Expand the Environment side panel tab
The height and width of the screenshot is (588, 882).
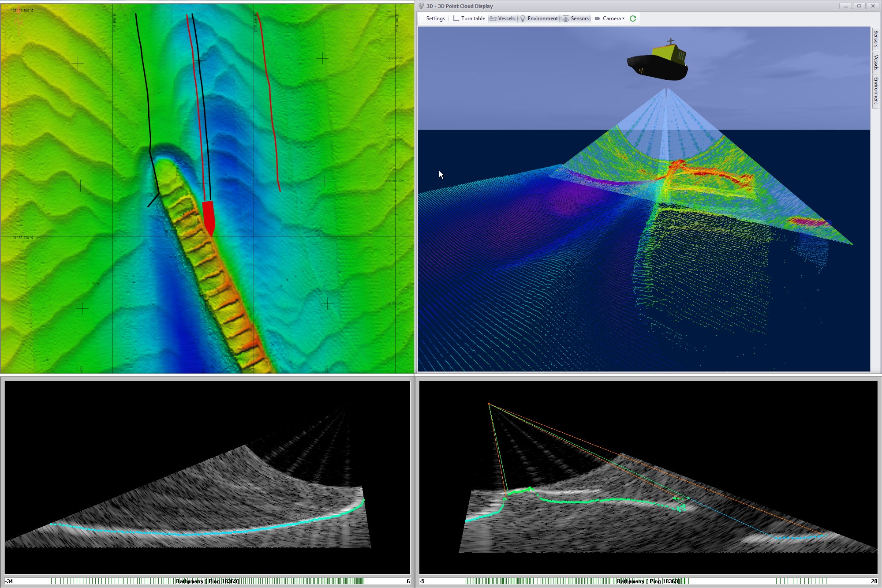click(x=876, y=90)
